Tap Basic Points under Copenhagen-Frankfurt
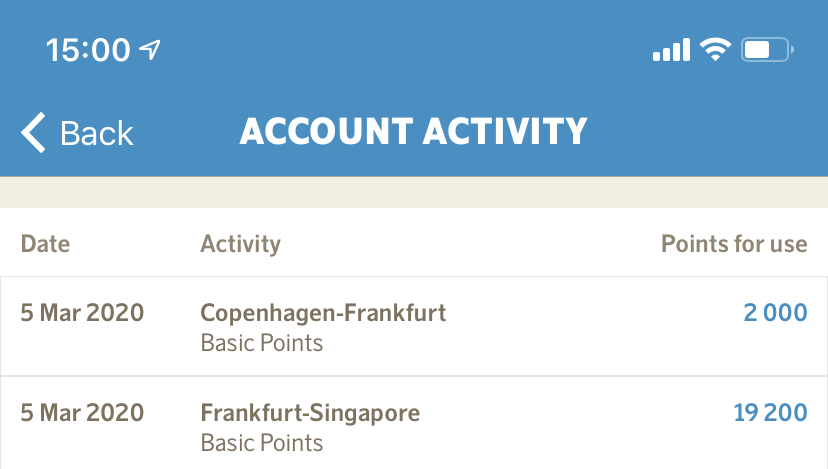This screenshot has height=469, width=828. pyautogui.click(x=262, y=343)
